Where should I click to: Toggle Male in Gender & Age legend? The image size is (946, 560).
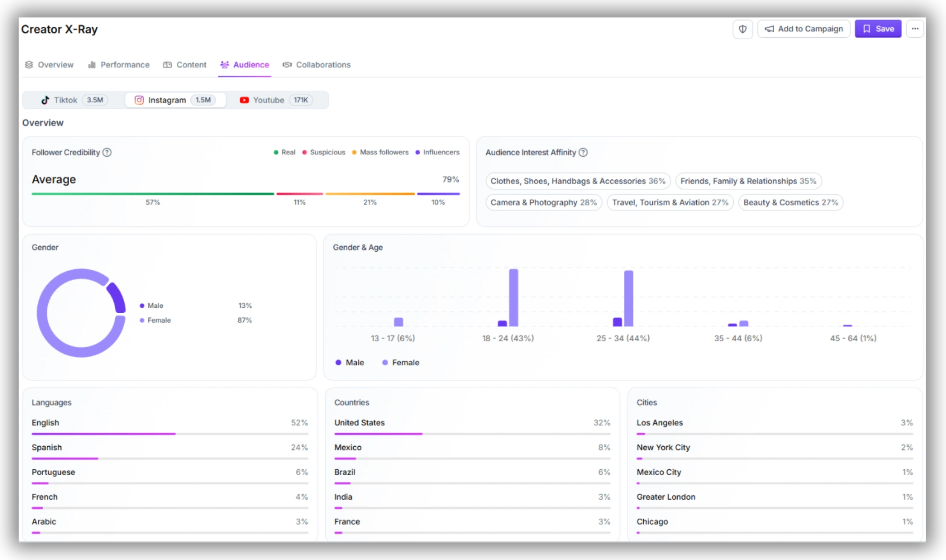coord(350,362)
